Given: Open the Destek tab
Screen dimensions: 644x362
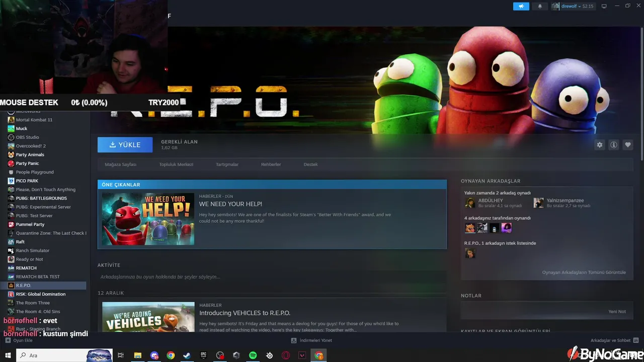Looking at the screenshot, I should point(310,164).
